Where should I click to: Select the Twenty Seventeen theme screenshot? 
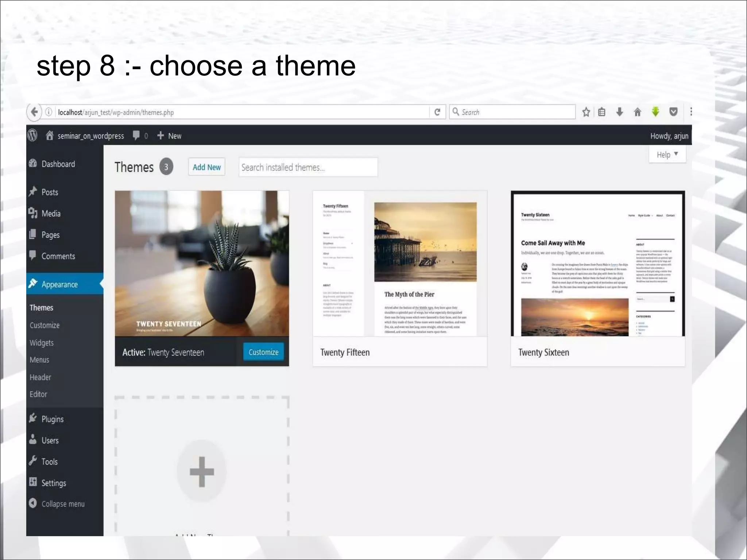pos(202,263)
